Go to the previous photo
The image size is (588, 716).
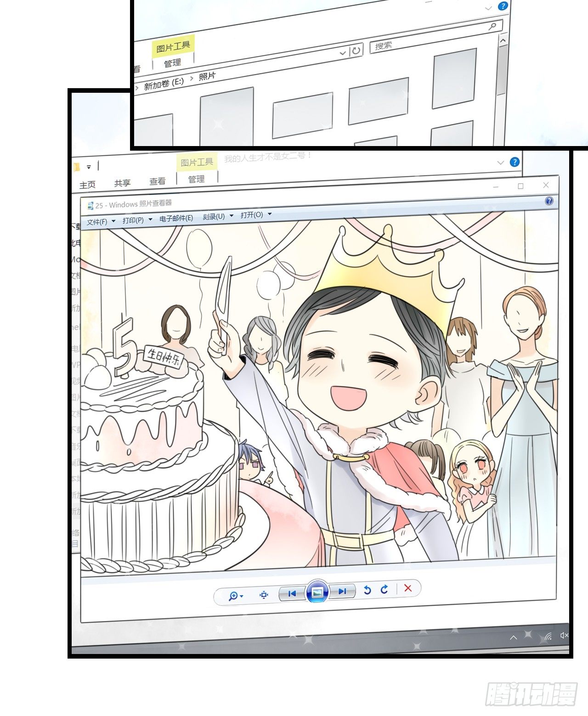(292, 593)
